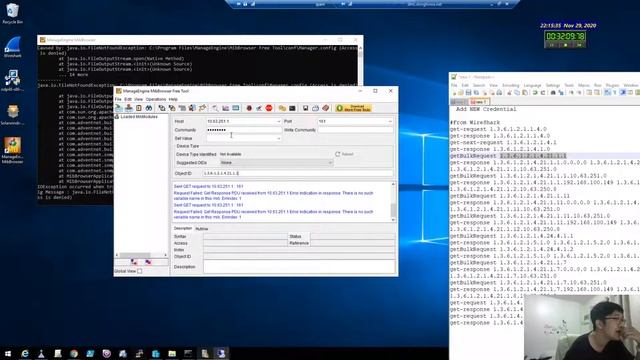Open File Explorer folder from the taskbar
The height and width of the screenshot is (360, 640).
pyautogui.click(x=172, y=353)
